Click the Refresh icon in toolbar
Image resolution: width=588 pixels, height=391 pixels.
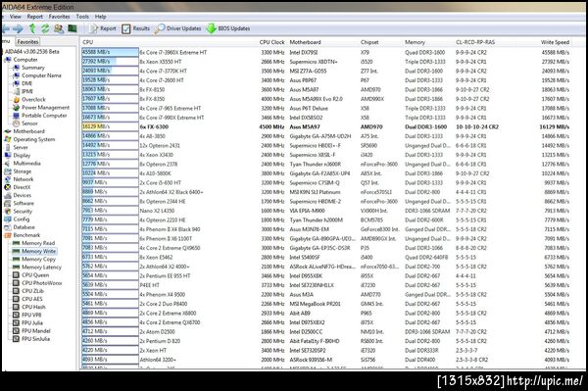[x=45, y=28]
